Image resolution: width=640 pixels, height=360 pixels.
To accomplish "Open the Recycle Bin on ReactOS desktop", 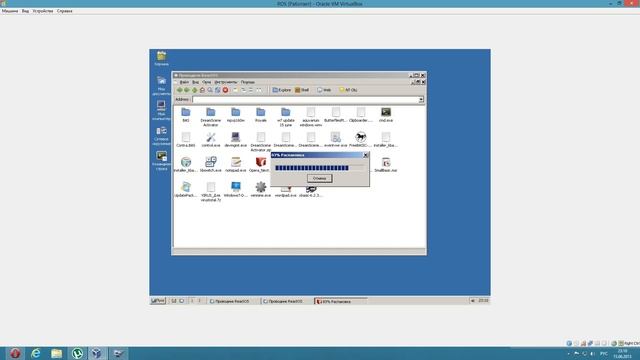I will coord(161,58).
